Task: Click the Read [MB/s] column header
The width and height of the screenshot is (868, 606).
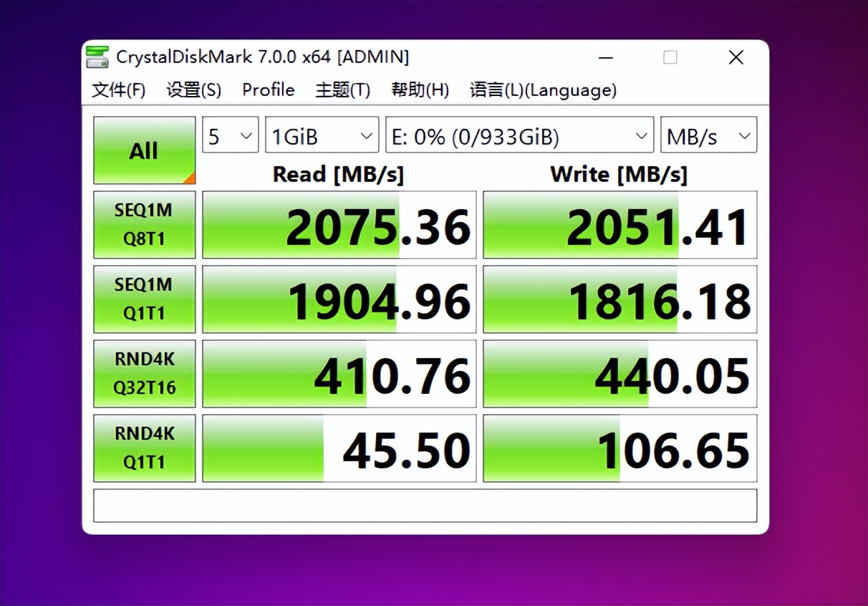Action: 339,174
